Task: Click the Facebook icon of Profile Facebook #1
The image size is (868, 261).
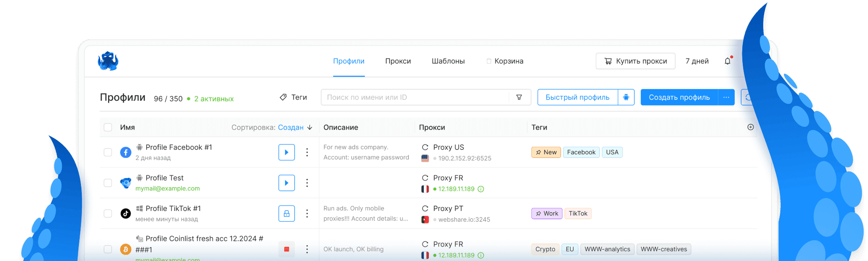Action: 126,152
